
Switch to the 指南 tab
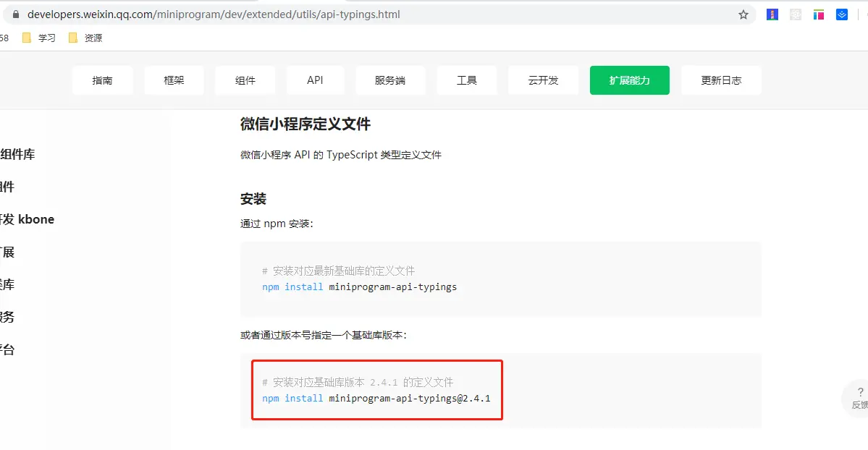102,80
